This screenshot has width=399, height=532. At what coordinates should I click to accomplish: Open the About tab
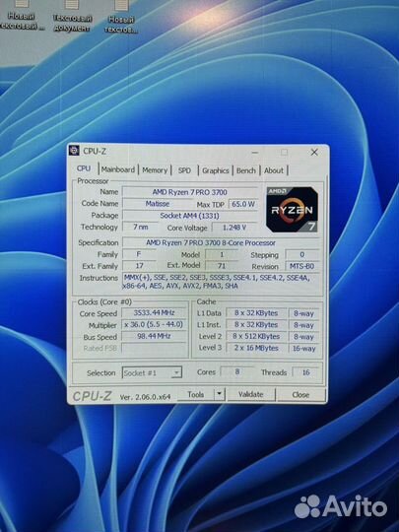274,170
